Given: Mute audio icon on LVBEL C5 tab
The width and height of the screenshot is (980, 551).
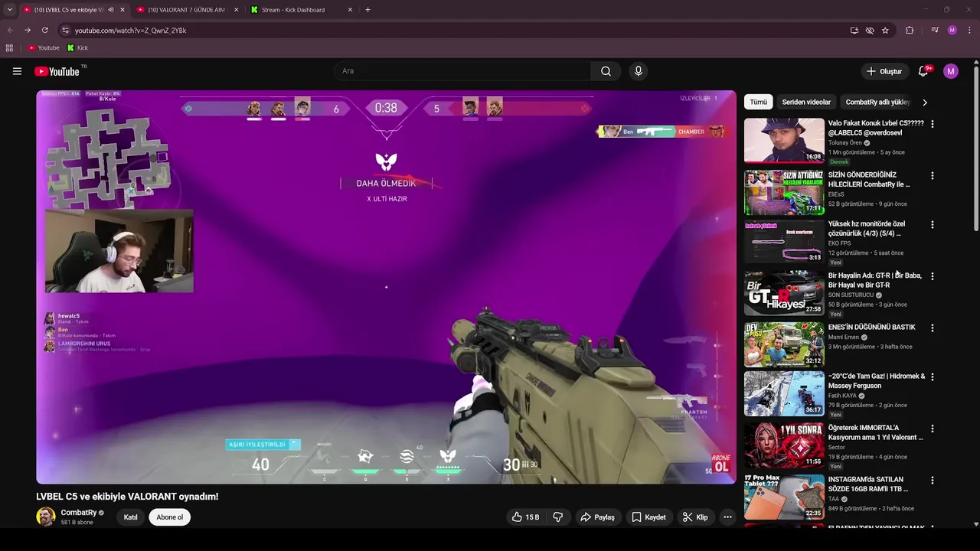Looking at the screenshot, I should pyautogui.click(x=111, y=10).
